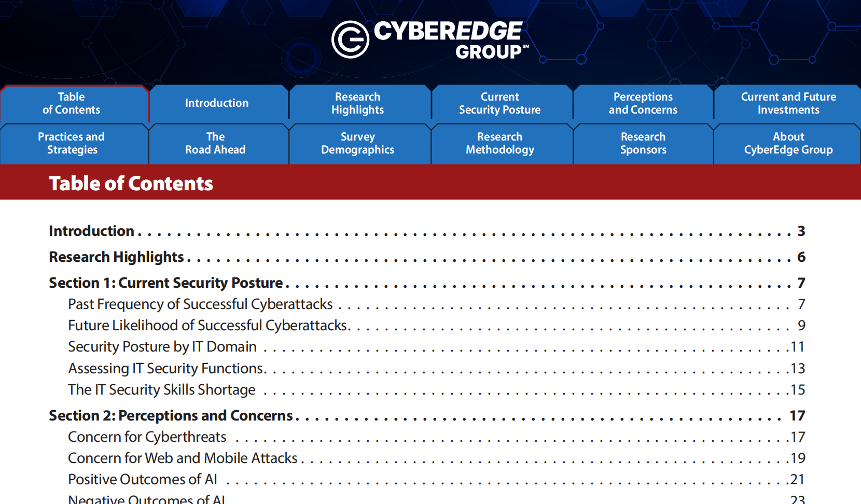The image size is (861, 504).
Task: Open the Table of Contents tab
Action: 74,103
